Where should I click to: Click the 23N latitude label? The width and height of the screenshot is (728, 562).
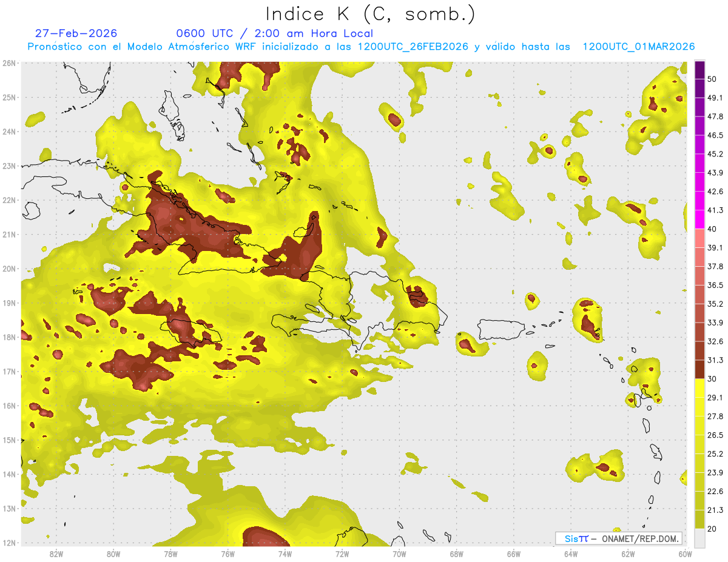[x=9, y=166]
